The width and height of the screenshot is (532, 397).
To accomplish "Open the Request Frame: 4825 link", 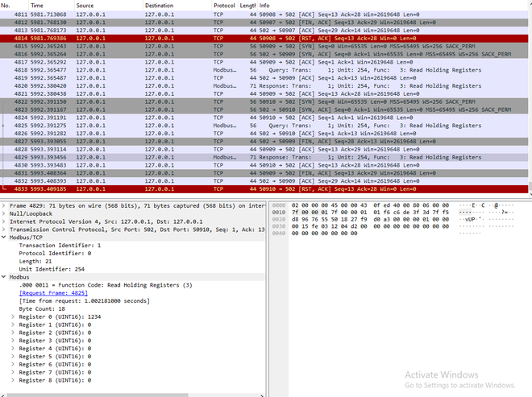I will coord(53,293).
